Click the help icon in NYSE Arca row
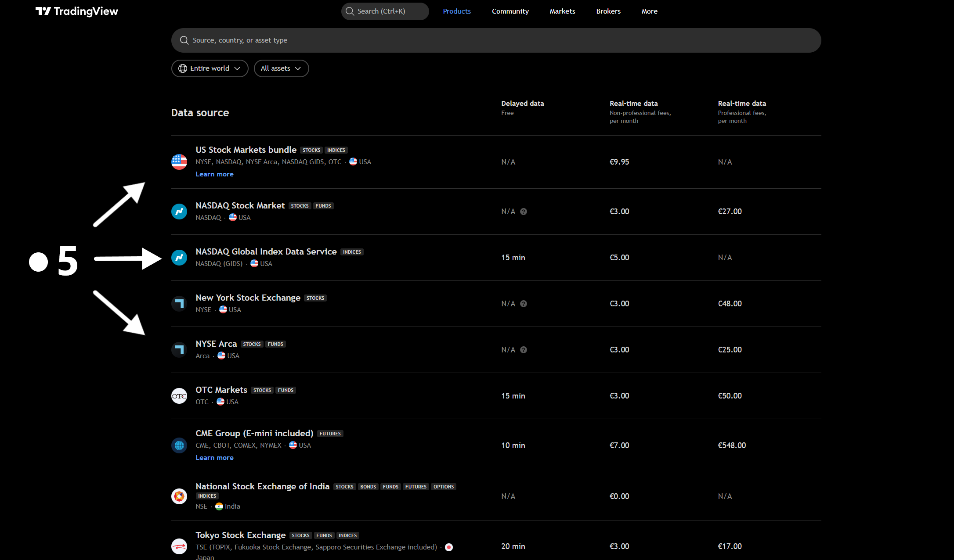 524,350
